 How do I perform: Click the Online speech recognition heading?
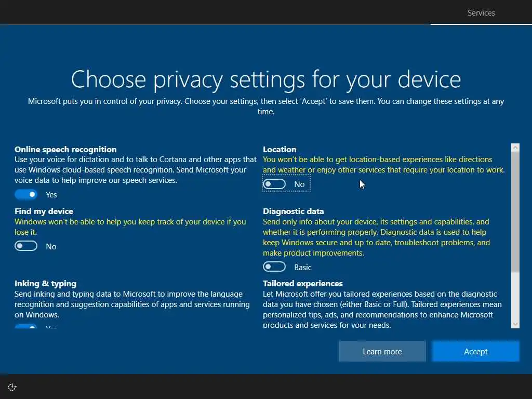tap(65, 149)
